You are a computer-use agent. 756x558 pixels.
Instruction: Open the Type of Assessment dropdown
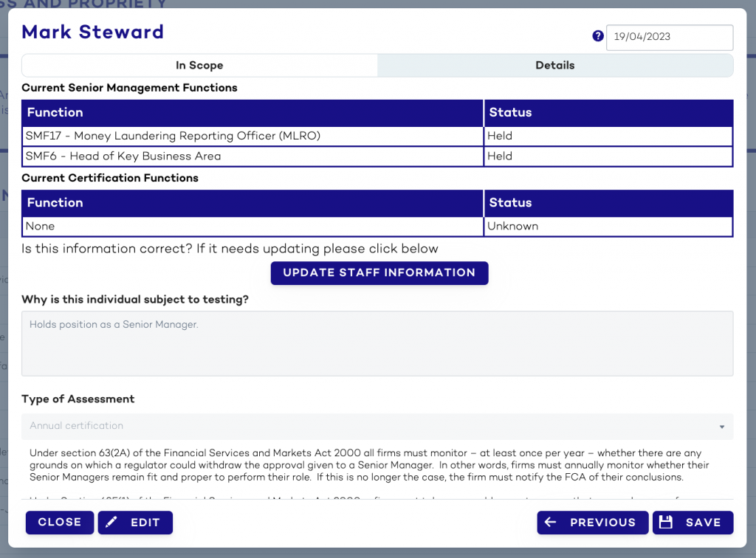377,426
